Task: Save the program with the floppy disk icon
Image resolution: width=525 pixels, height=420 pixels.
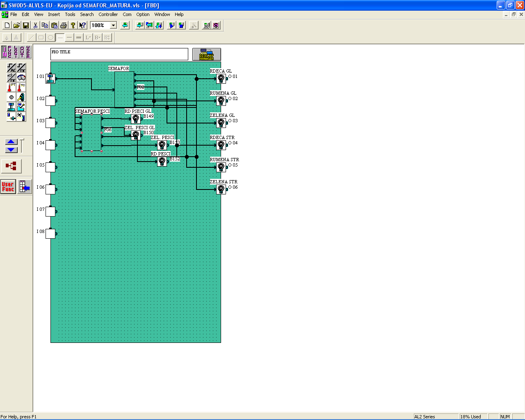Action: pyautogui.click(x=26, y=25)
